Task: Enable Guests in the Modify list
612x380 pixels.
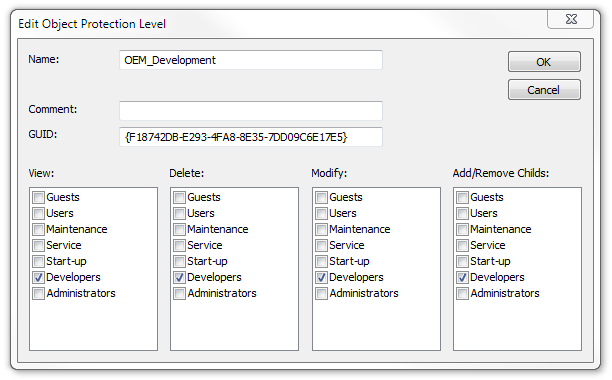Action: point(321,197)
